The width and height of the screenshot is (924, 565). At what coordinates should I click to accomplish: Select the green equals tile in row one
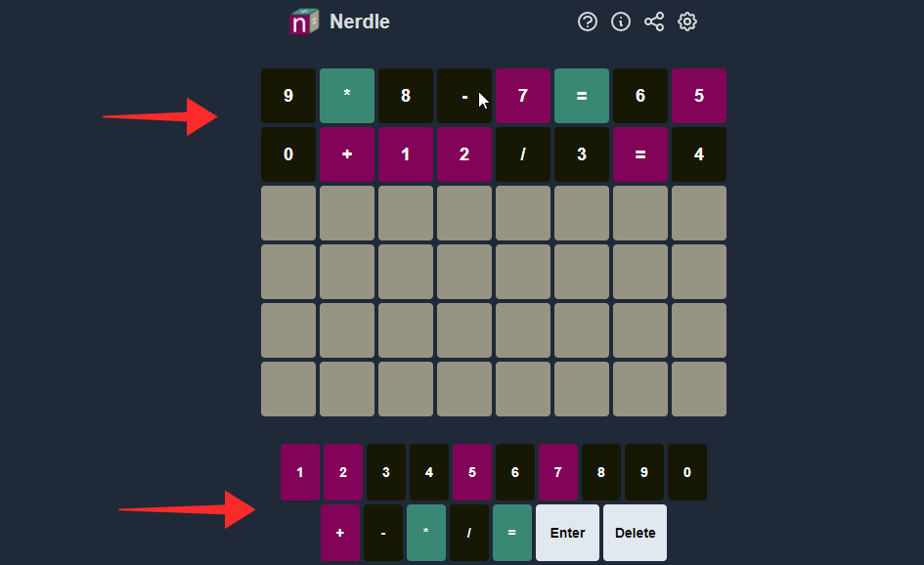582,96
